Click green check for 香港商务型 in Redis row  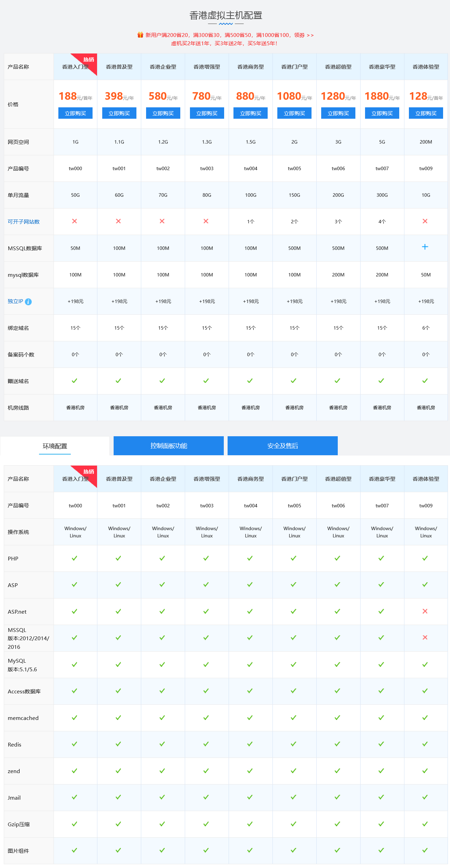coord(250,744)
